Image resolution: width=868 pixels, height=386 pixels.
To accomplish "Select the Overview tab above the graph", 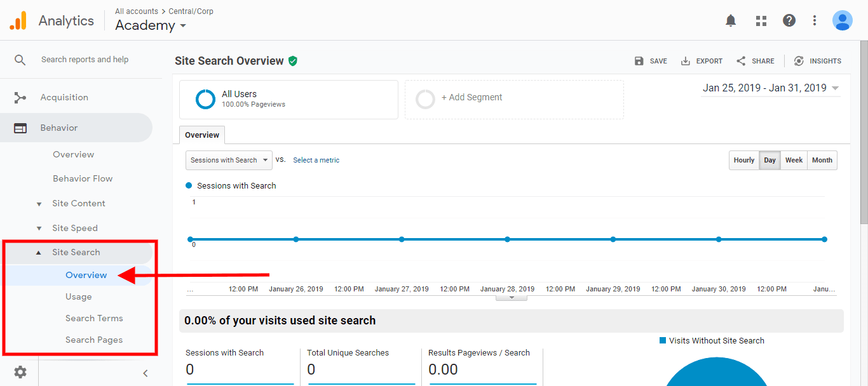I will pyautogui.click(x=202, y=135).
